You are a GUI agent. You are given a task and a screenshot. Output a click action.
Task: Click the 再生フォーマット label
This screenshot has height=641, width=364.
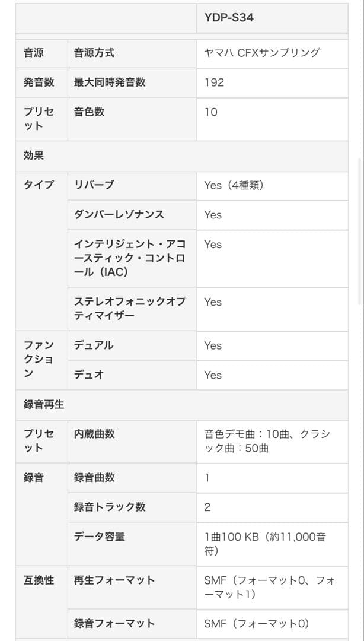point(114,580)
